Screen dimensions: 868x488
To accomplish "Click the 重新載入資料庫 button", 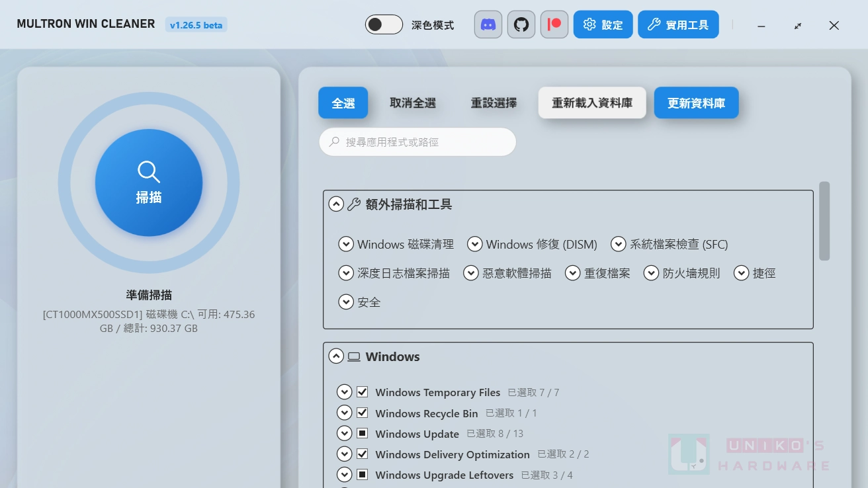I will pos(592,103).
